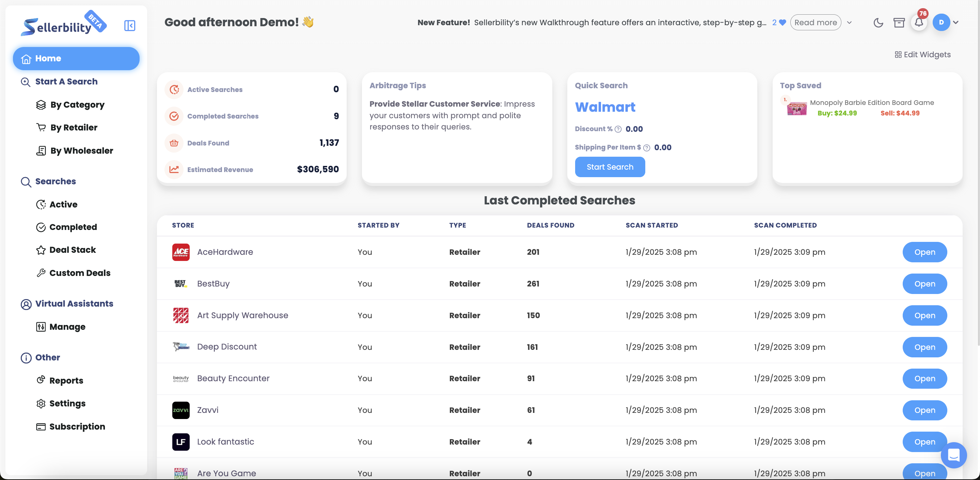Edit Discount % value field
Image resolution: width=980 pixels, height=480 pixels.
tap(634, 129)
